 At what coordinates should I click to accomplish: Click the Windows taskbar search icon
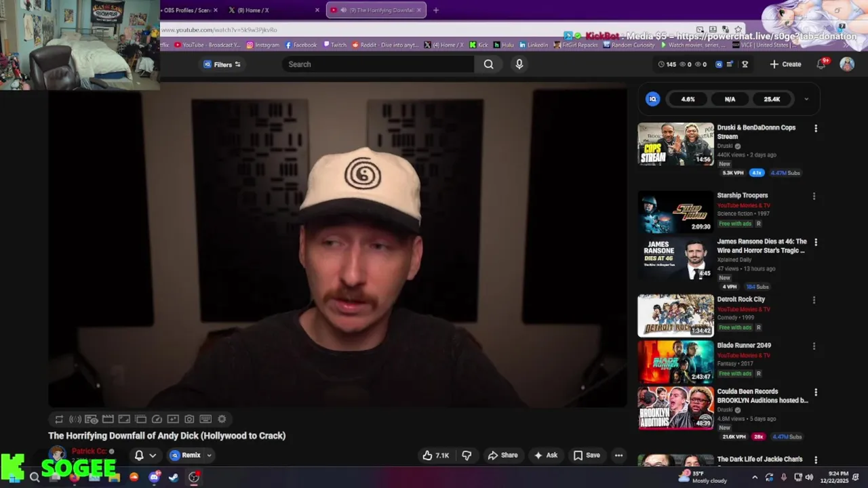pyautogui.click(x=34, y=477)
